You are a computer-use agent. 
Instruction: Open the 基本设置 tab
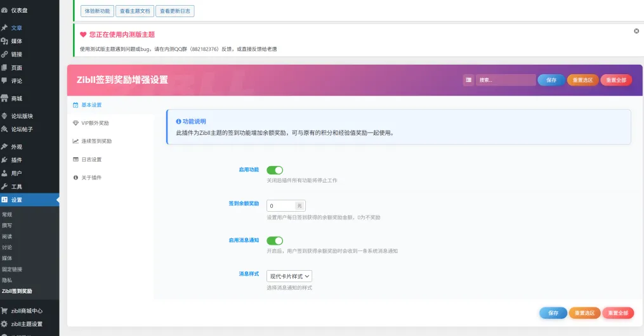[110, 105]
